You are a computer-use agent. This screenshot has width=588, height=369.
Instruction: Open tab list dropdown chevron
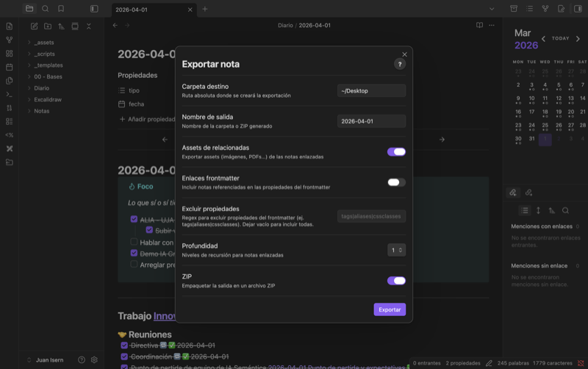[x=492, y=9]
